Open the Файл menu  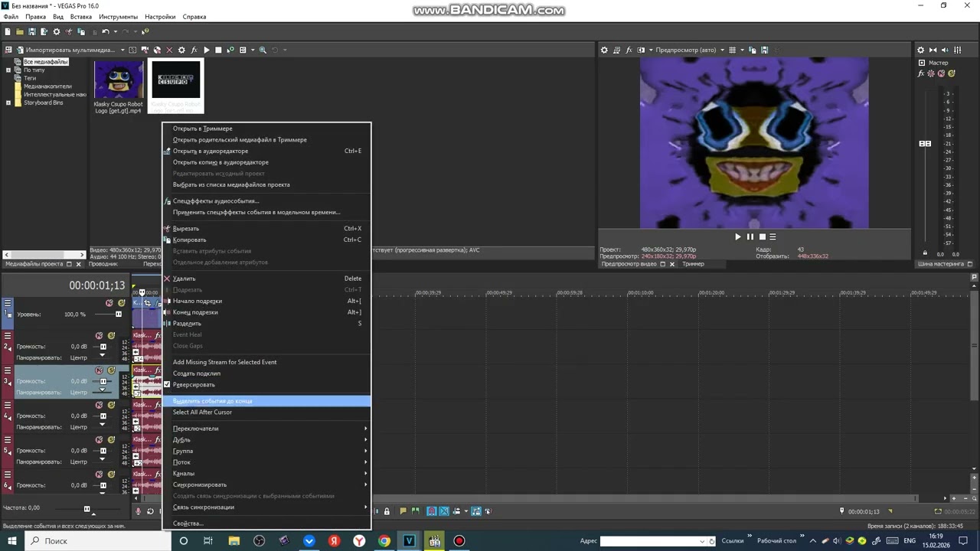point(11,17)
